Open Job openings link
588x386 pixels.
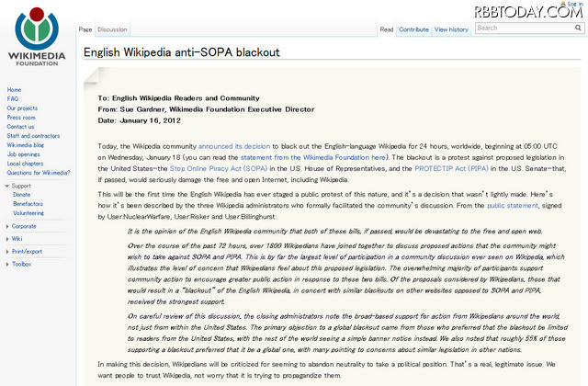pyautogui.click(x=23, y=154)
